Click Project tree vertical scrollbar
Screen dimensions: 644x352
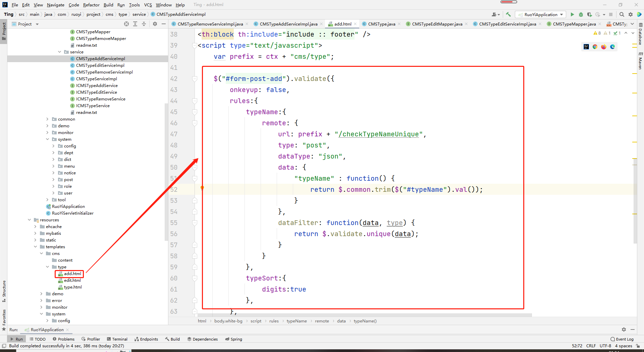[166, 171]
